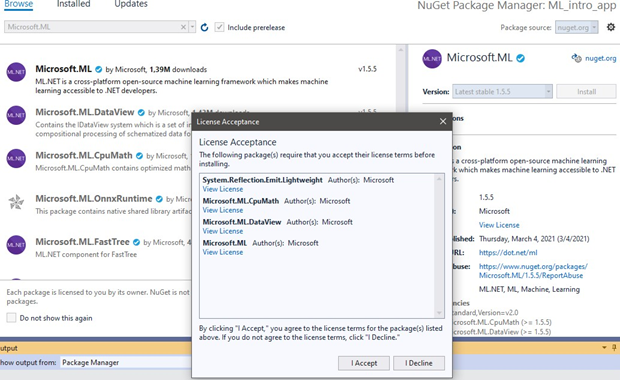Click published date Thursday, March 4, 2021
The image size is (620, 380).
tap(534, 239)
